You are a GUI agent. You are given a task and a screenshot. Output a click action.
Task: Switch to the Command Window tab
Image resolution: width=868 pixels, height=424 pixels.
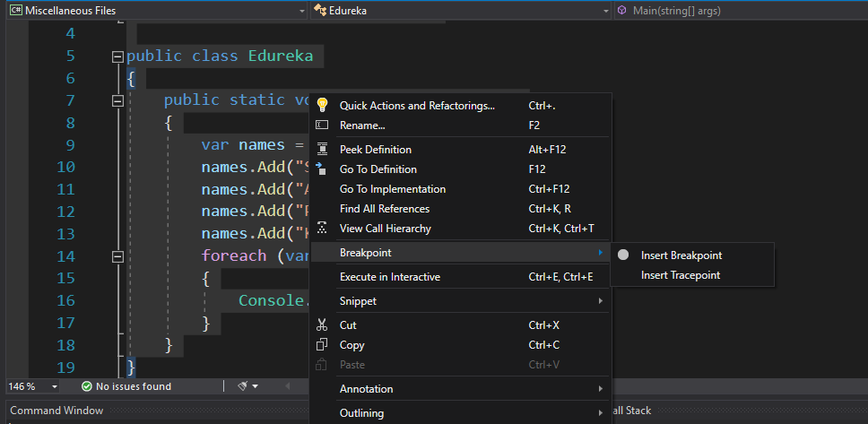coord(56,411)
